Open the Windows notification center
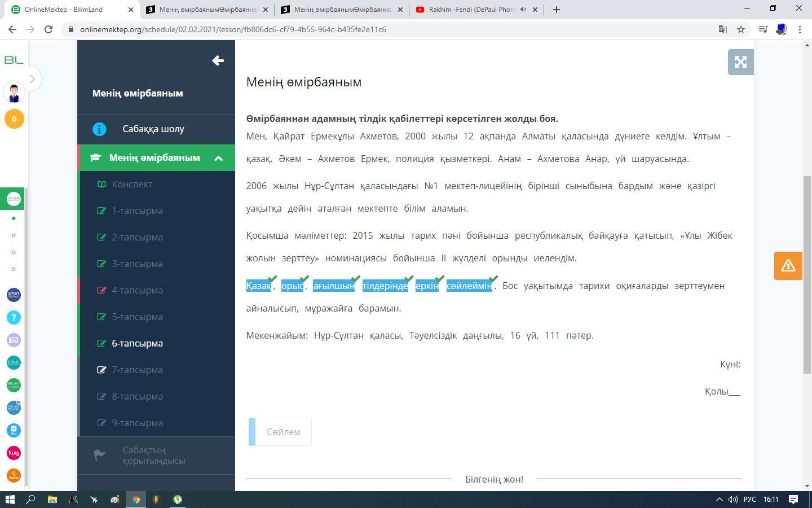This screenshot has width=812, height=508. tap(793, 500)
